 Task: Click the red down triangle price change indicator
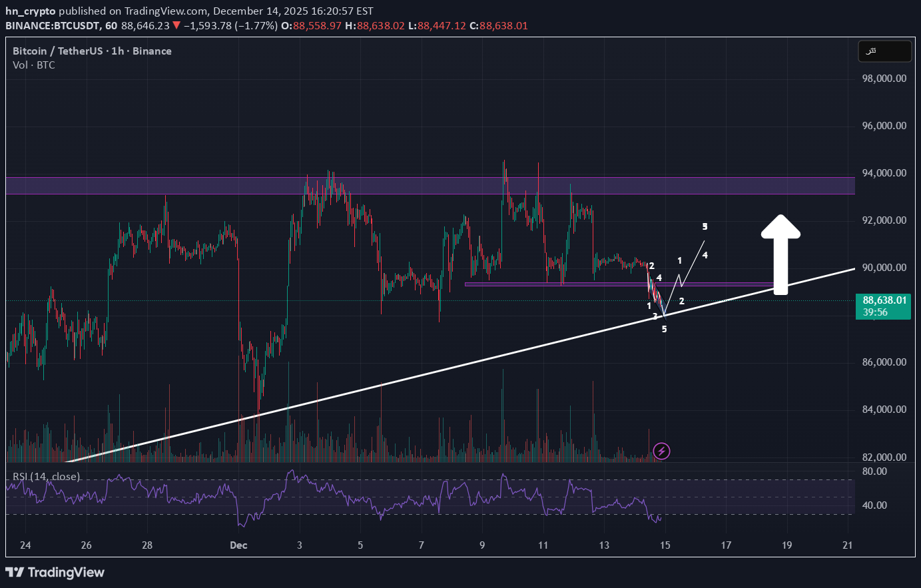176,26
